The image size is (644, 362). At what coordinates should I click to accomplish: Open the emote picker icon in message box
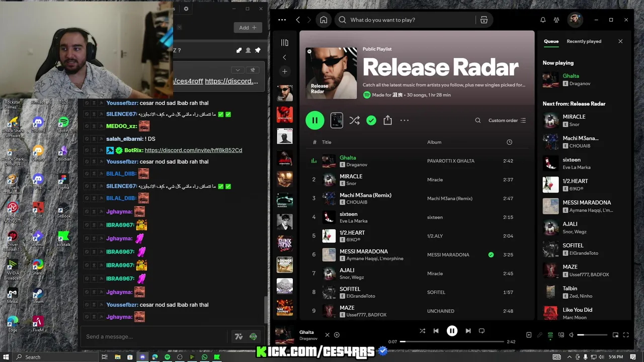253,336
